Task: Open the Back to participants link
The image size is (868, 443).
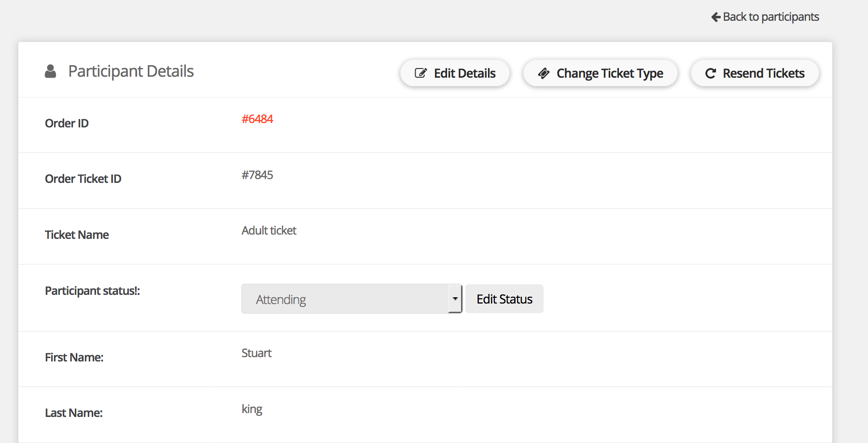Action: 770,17
